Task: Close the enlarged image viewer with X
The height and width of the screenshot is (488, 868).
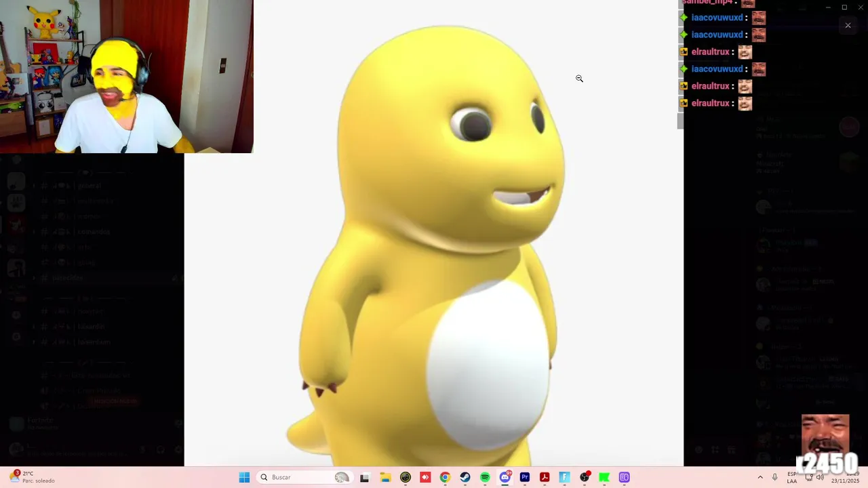Action: [848, 26]
